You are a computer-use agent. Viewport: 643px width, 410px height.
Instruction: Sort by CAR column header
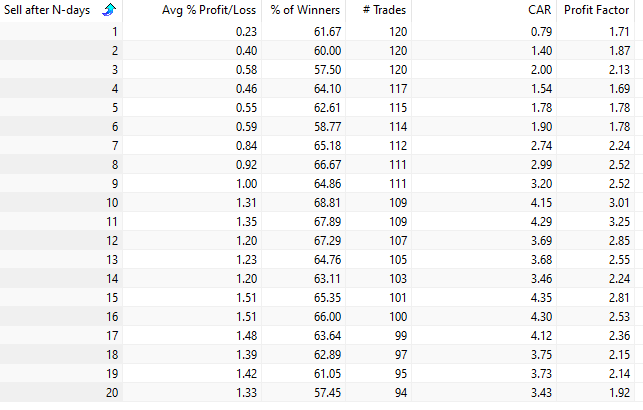(484, 10)
